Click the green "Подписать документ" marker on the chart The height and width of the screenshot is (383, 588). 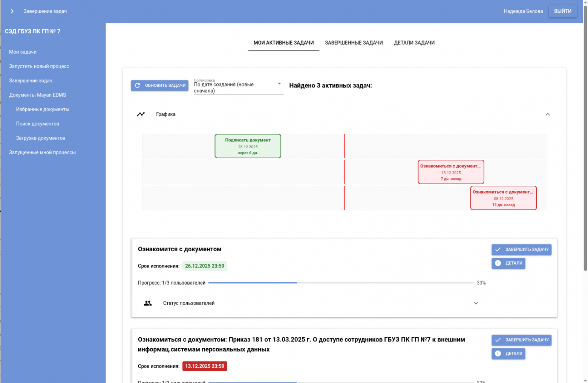(248, 146)
